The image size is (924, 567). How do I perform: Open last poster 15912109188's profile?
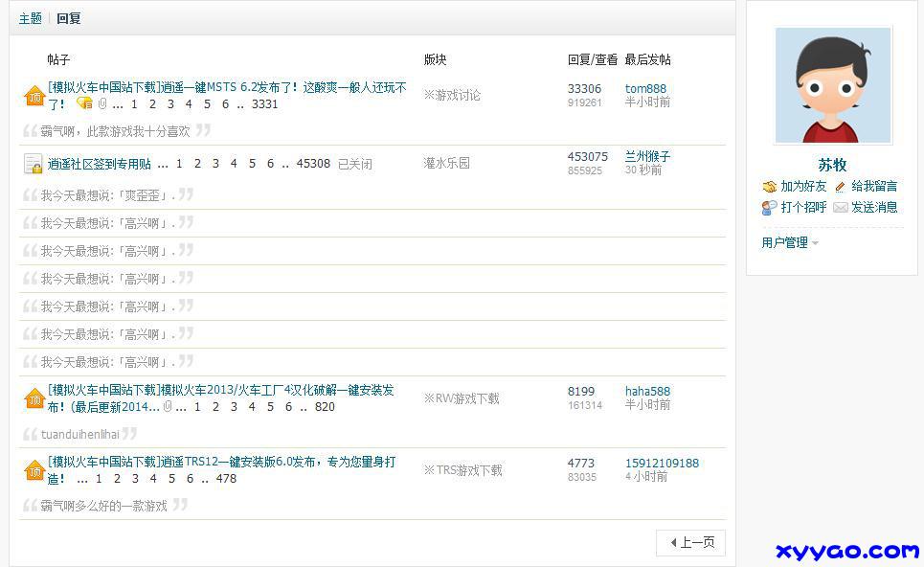(x=662, y=464)
